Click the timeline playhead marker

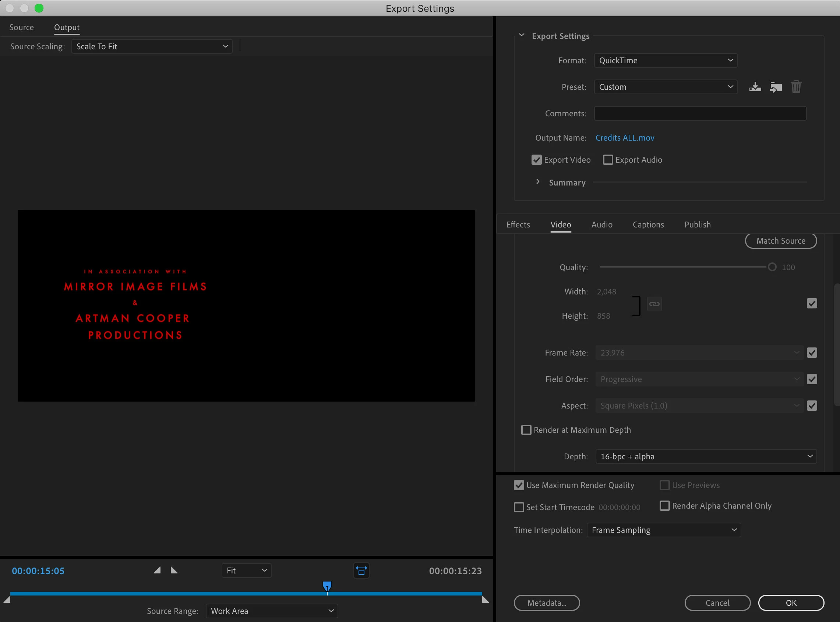point(327,586)
